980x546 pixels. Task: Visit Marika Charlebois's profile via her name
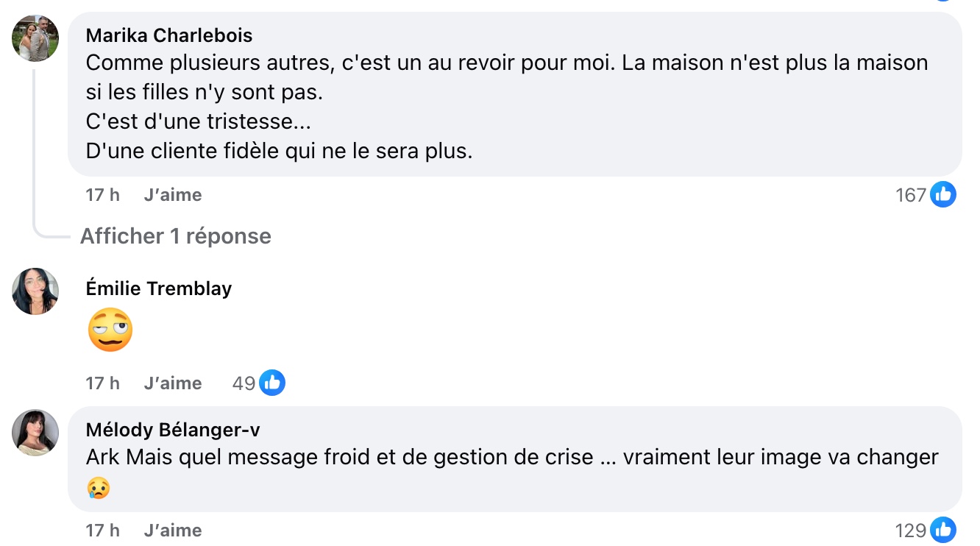pos(169,35)
